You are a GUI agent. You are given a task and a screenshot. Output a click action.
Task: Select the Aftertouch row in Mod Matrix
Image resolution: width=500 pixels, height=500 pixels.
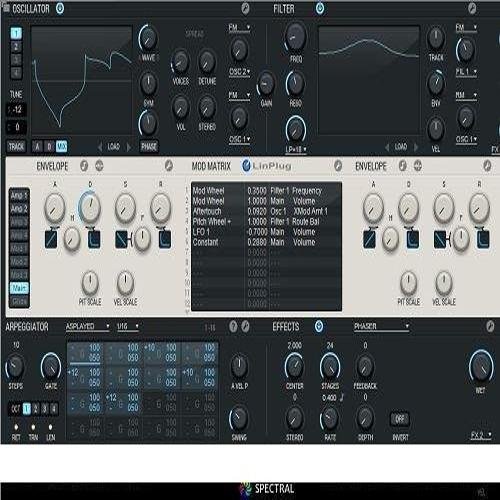(x=266, y=211)
